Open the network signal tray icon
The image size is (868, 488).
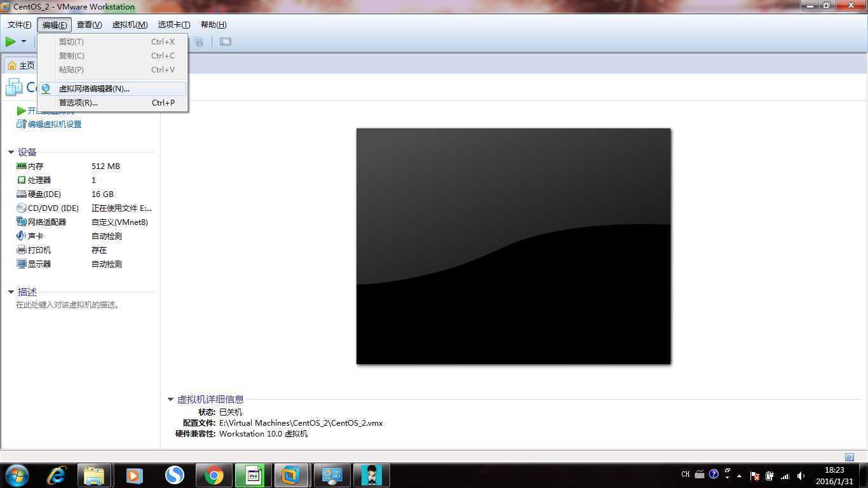coord(785,475)
